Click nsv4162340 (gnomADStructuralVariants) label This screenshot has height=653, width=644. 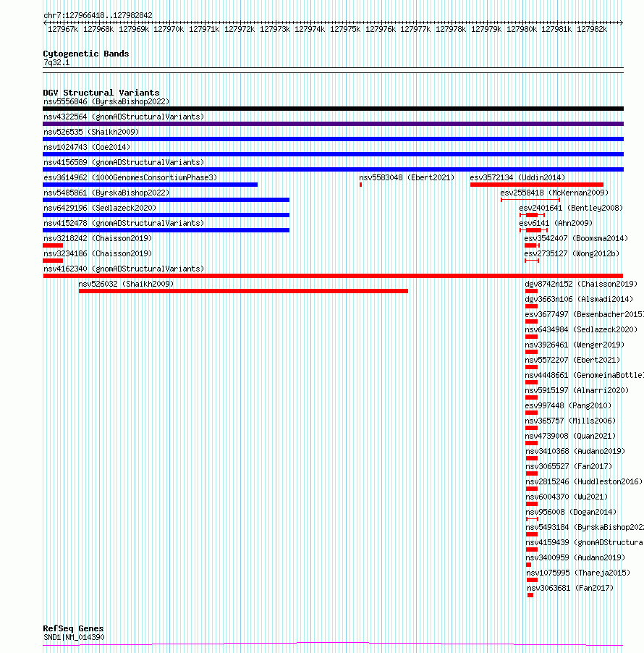[124, 269]
